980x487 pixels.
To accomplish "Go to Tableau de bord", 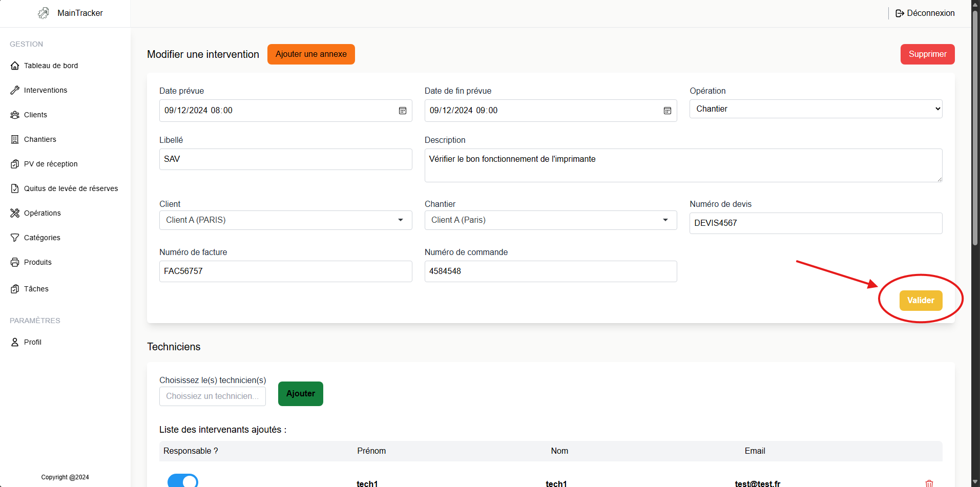I will (51, 66).
